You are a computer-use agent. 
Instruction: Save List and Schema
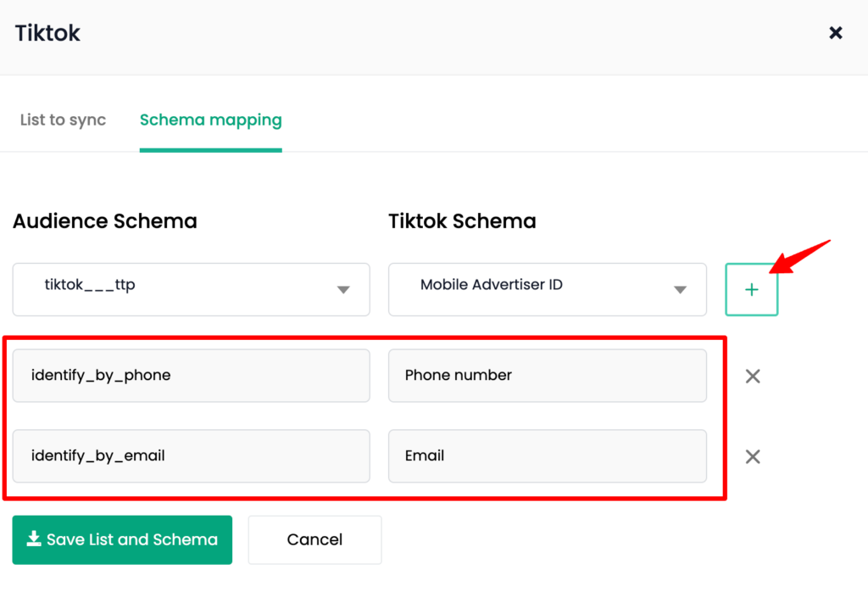pos(122,540)
